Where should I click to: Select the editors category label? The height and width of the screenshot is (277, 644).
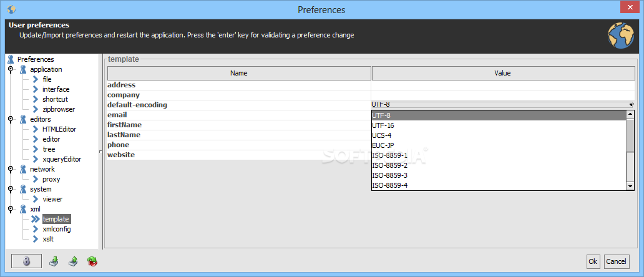[40, 119]
